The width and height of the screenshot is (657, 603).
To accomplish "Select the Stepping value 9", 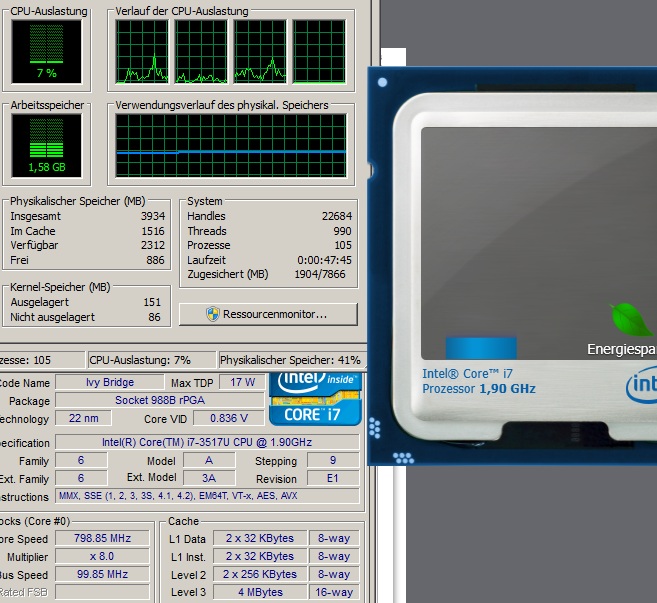I will (333, 460).
